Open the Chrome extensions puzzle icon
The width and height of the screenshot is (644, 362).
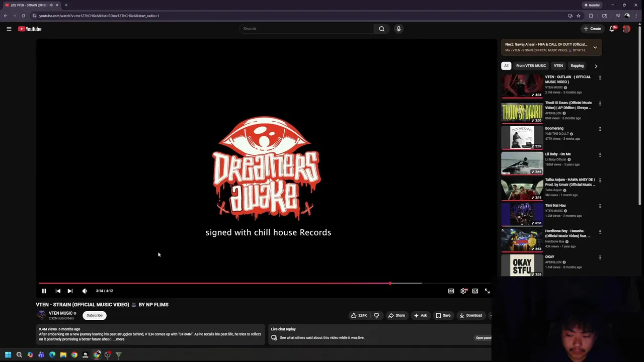tap(591, 16)
